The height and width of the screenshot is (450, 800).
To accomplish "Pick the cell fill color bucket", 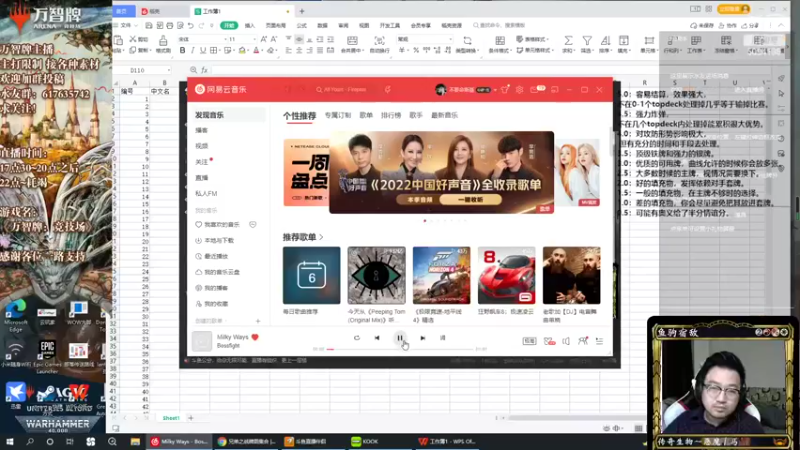I will [242, 51].
